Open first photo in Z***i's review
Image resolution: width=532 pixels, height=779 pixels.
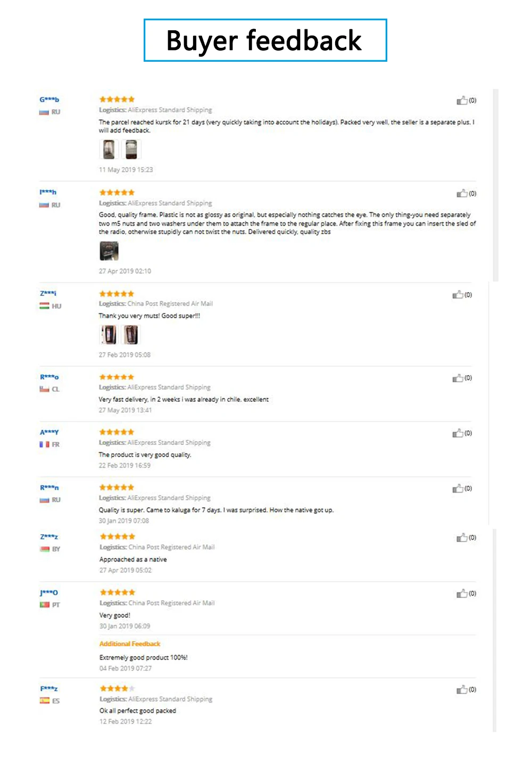(x=109, y=335)
